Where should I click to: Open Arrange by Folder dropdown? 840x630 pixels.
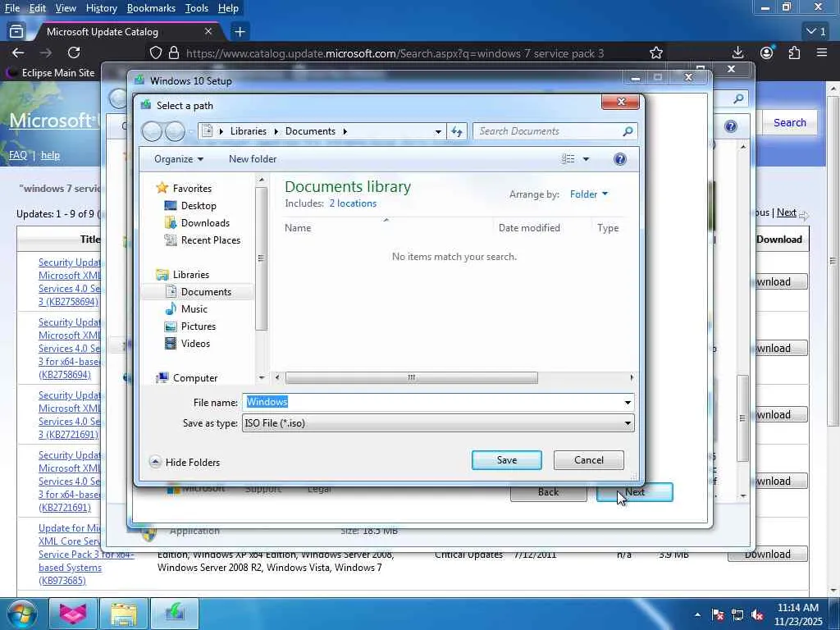pos(589,194)
